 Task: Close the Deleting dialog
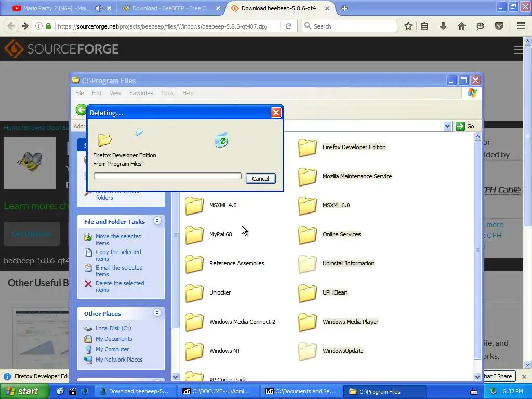tap(276, 112)
